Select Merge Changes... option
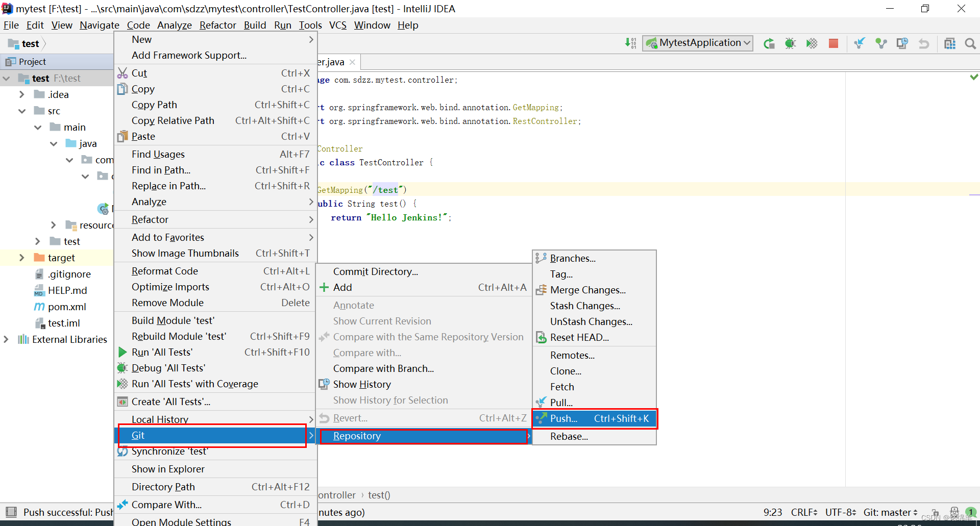 pyautogui.click(x=594, y=290)
